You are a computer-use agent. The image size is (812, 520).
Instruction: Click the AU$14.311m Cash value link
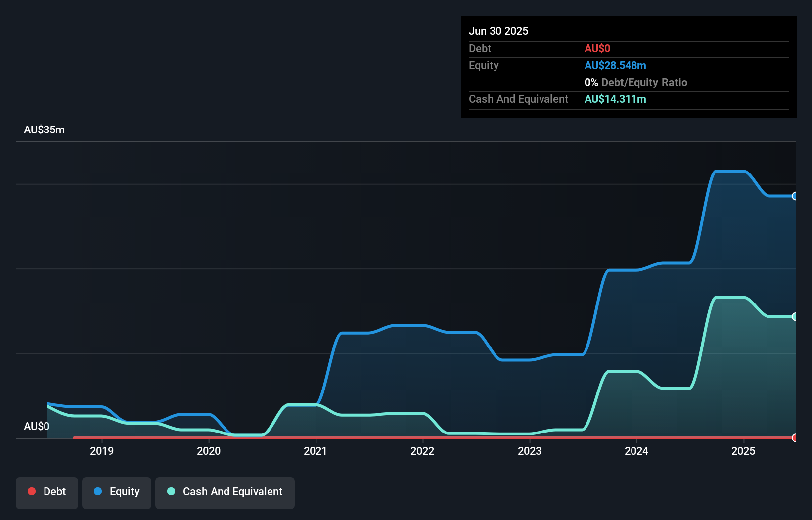(x=615, y=99)
